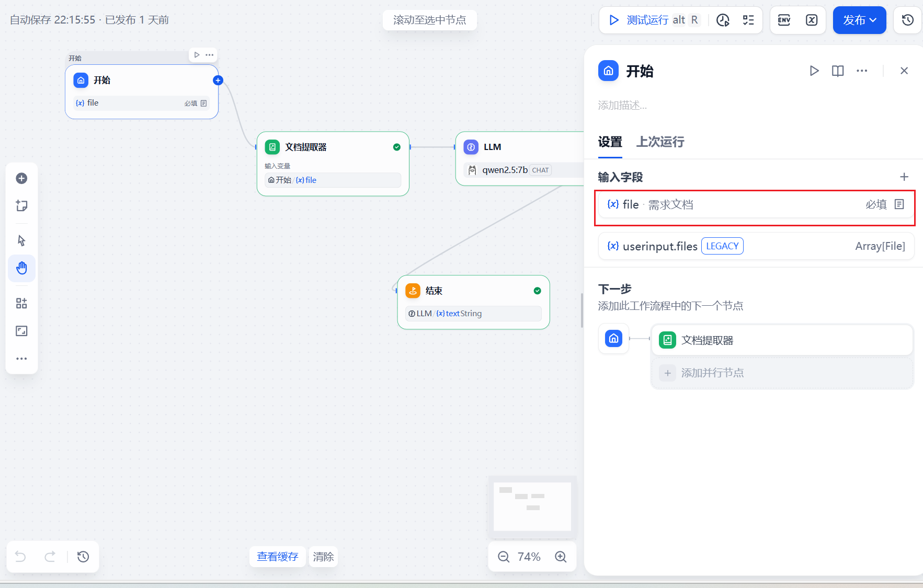Add a sticky note annotation to the canvas
Screen dimensions: 923x588
click(x=21, y=205)
